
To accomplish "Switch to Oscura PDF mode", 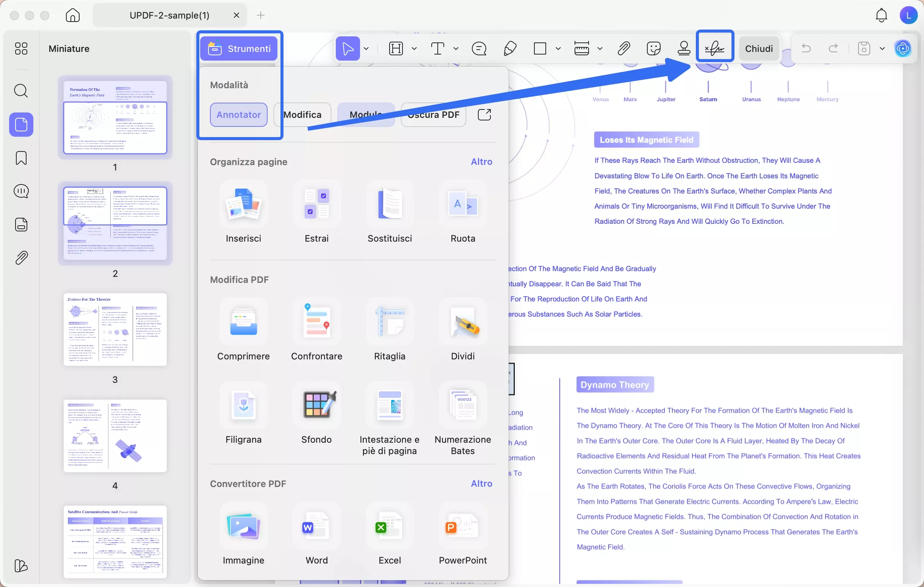I will point(433,115).
